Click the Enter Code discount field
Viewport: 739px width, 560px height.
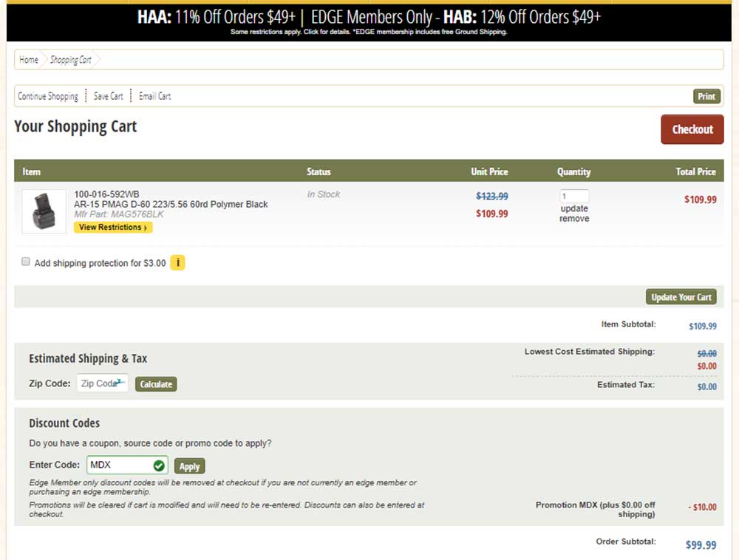118,465
